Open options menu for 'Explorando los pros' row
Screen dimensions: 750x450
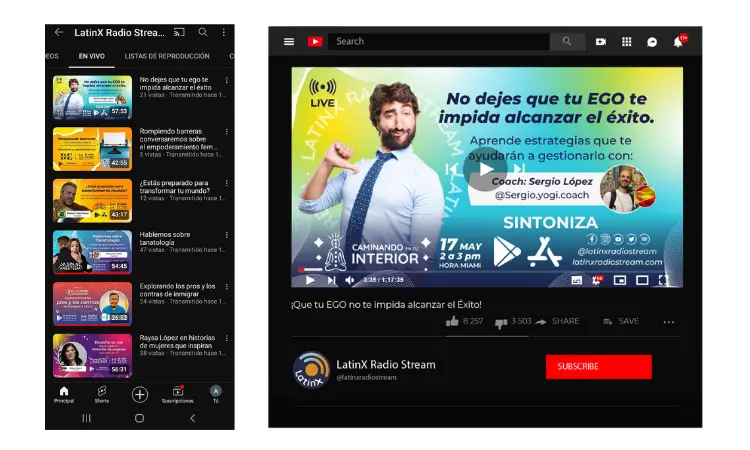coord(227,287)
